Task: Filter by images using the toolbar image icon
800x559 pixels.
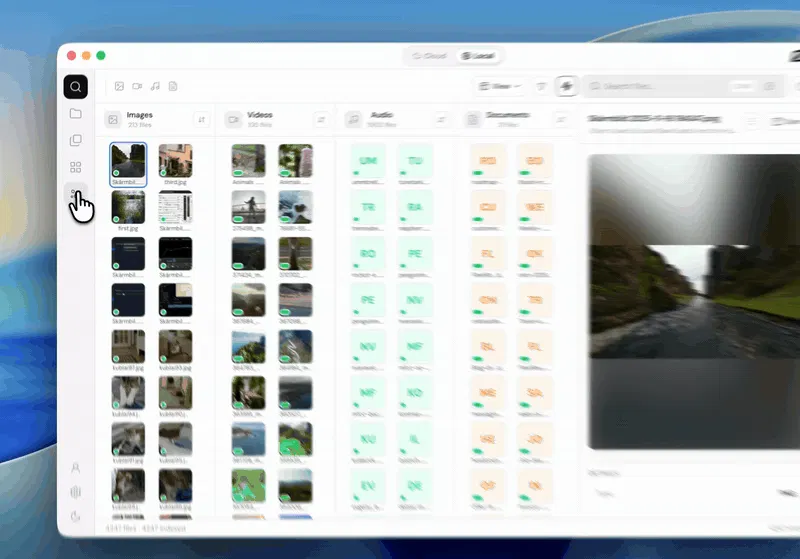Action: [x=119, y=86]
